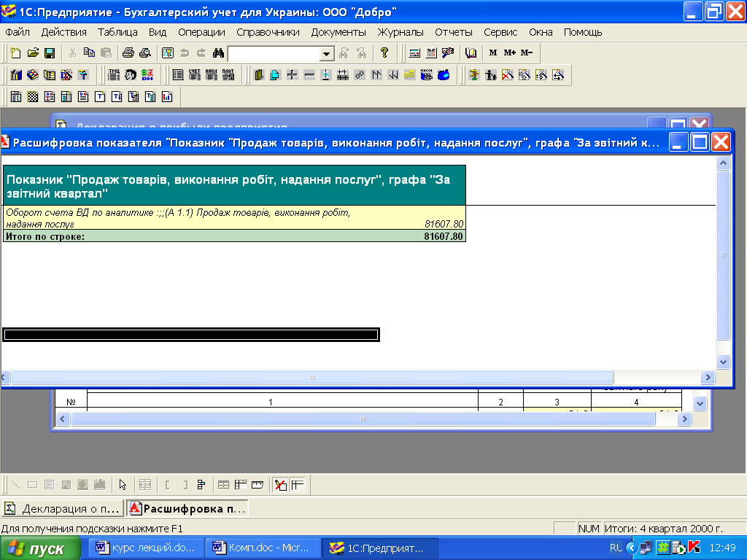The width and height of the screenshot is (747, 560).
Task: Click the face employees icon
Action: click(x=131, y=75)
